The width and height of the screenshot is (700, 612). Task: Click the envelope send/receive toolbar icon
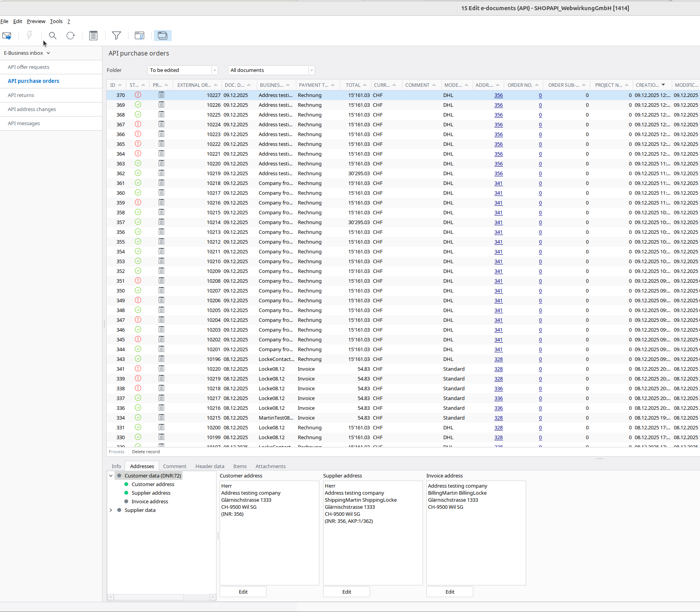tap(7, 36)
